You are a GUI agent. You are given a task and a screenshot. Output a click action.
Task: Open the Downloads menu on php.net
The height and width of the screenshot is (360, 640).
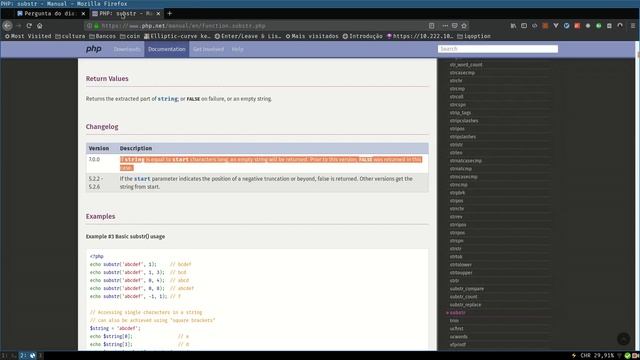point(127,49)
